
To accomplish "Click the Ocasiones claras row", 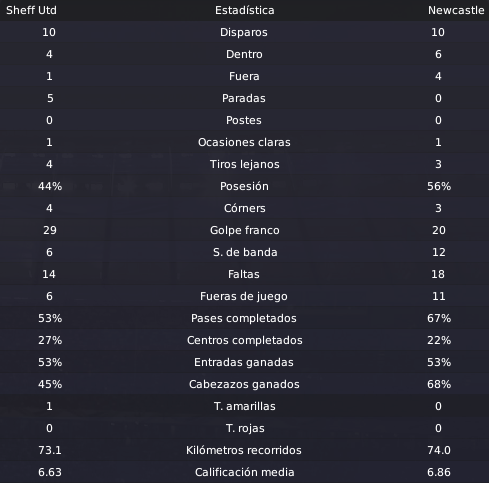I will pos(244,142).
